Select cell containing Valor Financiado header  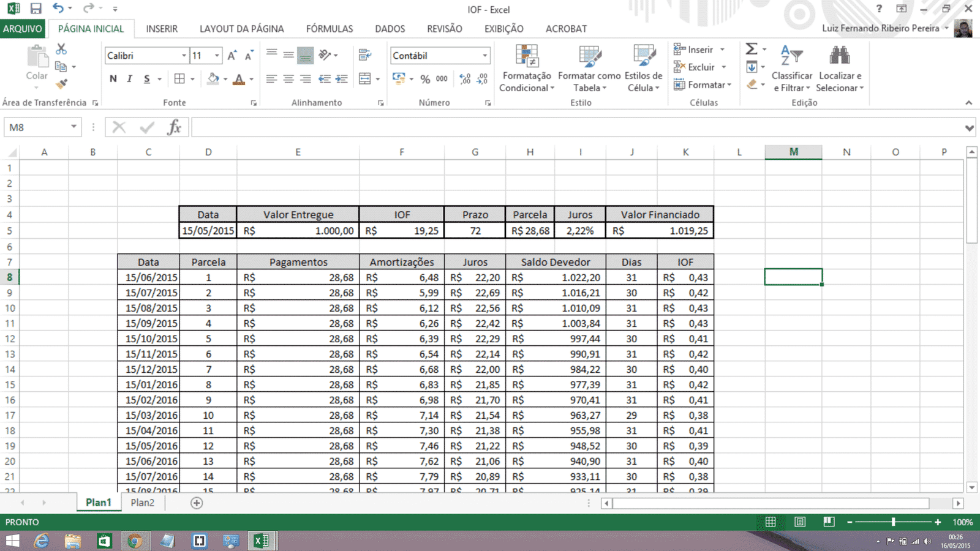(x=660, y=214)
